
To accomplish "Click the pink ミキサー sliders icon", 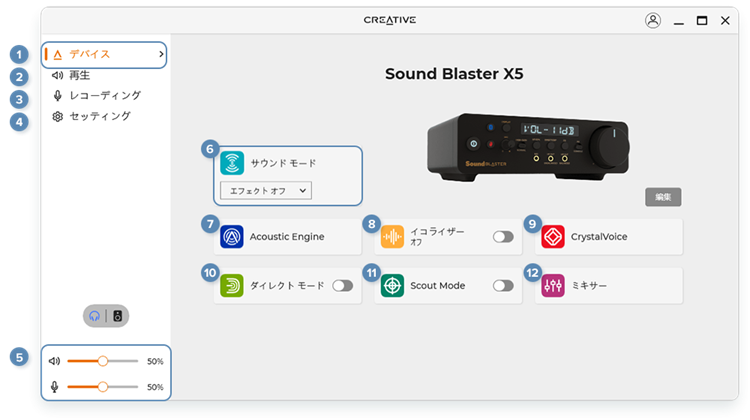I will tap(553, 286).
